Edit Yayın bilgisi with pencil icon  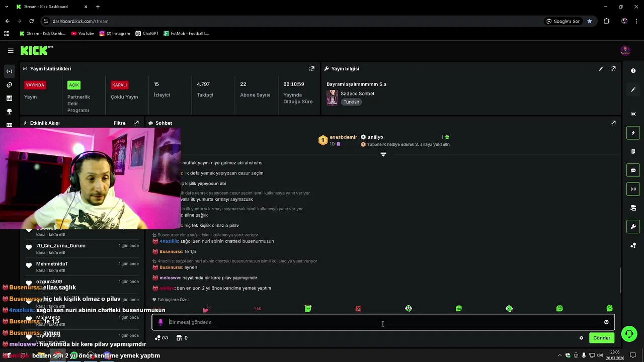coord(601,69)
